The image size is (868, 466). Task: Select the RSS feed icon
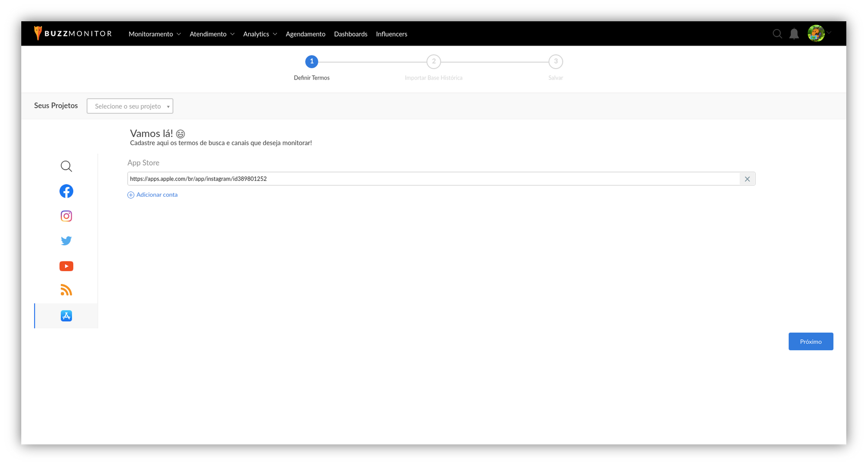66,290
